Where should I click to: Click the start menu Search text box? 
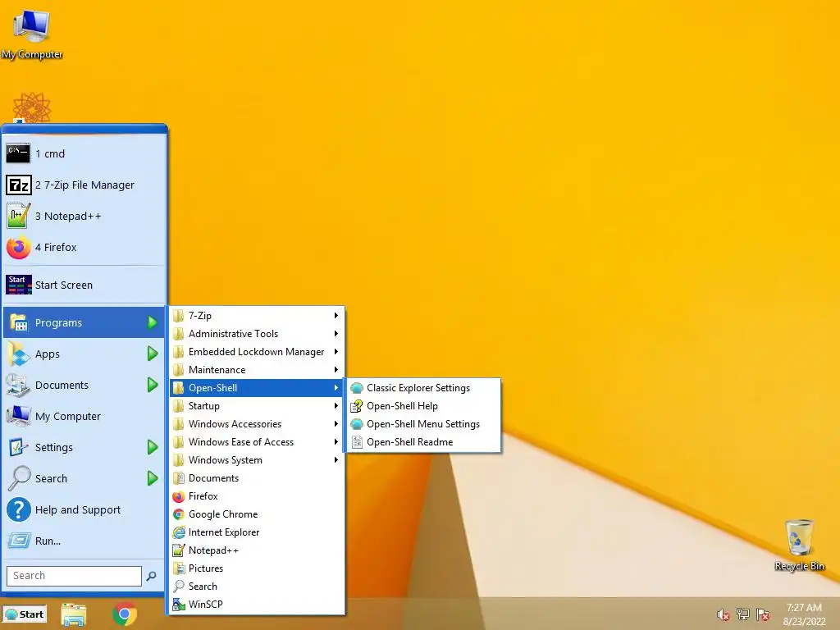click(x=74, y=576)
